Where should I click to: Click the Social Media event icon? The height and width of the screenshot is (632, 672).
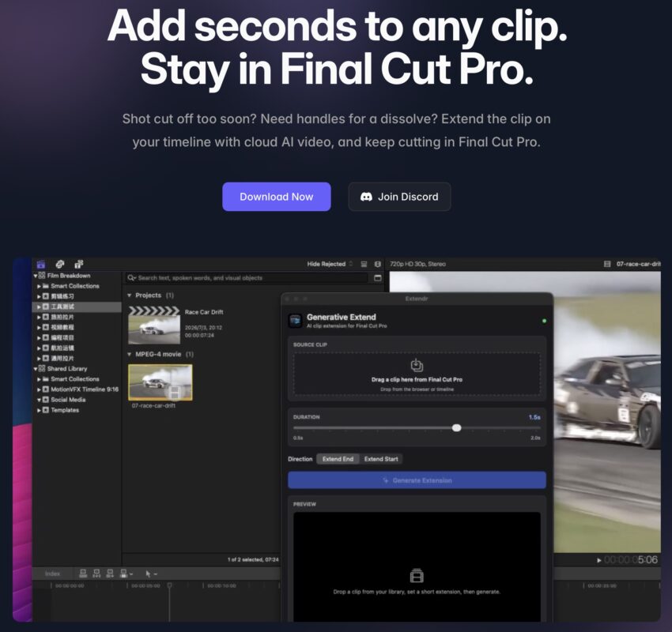45,400
